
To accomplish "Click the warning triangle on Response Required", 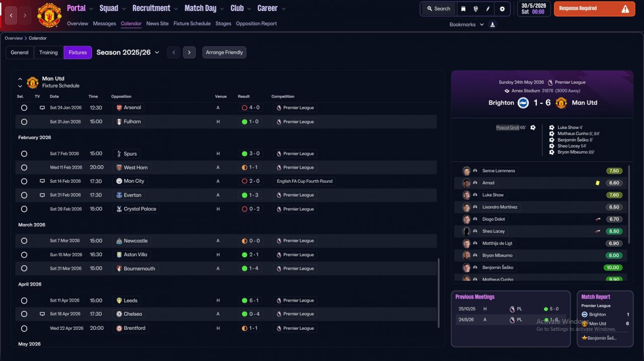I will (625, 9).
